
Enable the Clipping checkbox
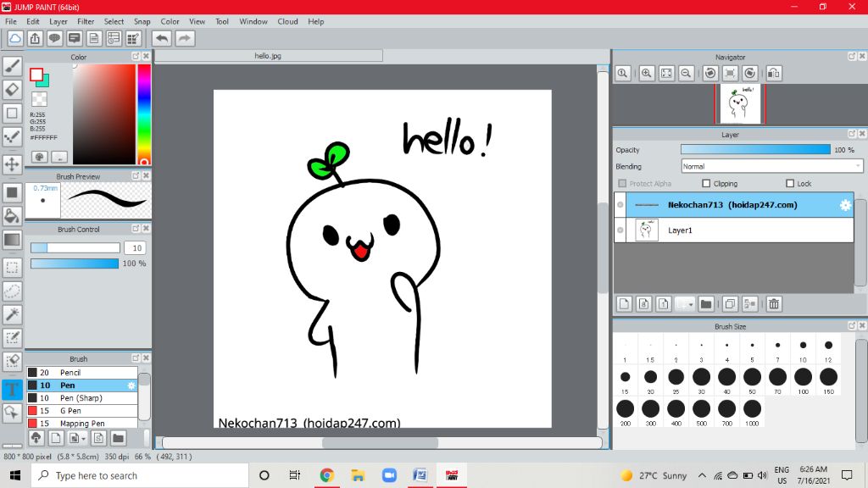[706, 183]
